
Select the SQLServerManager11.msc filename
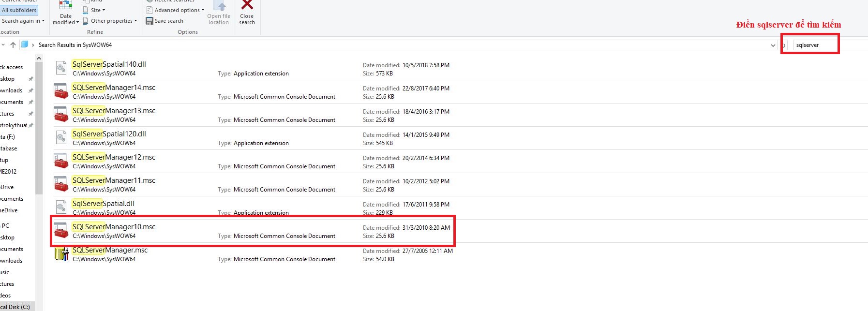click(114, 180)
